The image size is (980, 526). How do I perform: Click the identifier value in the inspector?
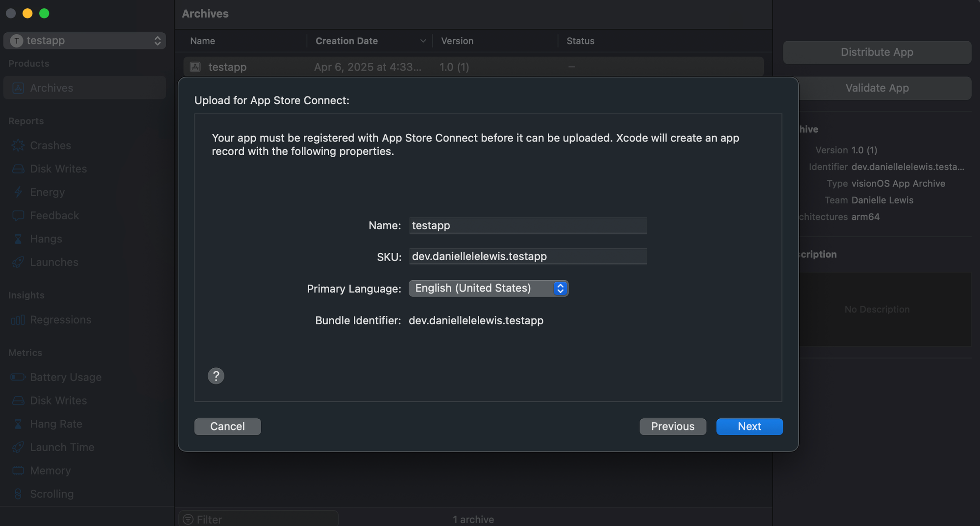coord(908,167)
